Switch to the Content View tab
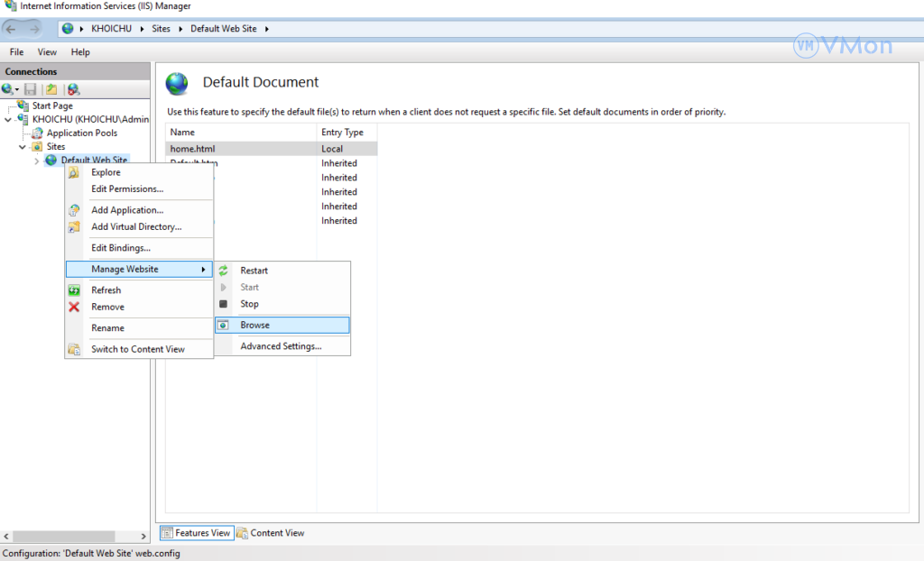 click(x=271, y=533)
